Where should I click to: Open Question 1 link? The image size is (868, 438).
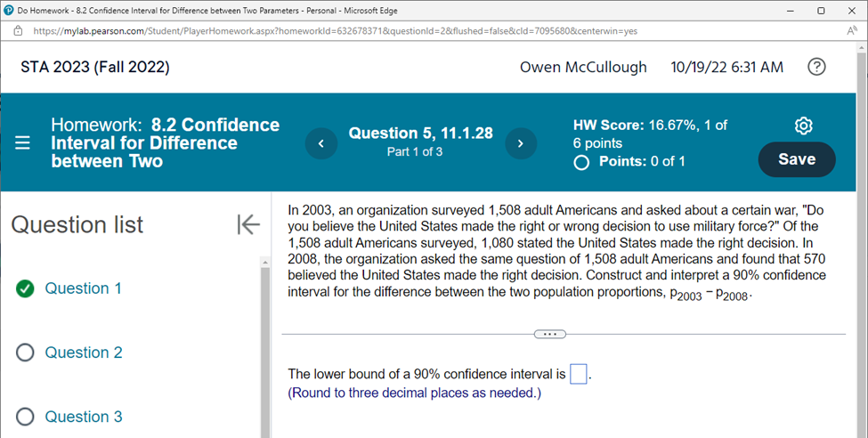(83, 288)
